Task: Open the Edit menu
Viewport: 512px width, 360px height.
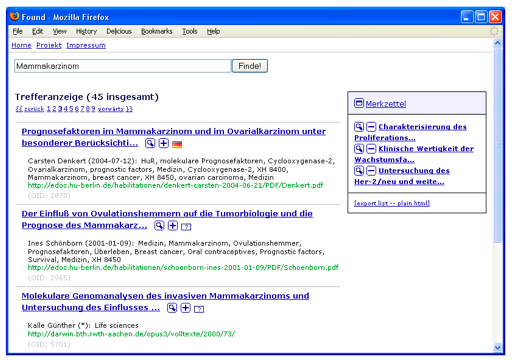Action: [37, 31]
